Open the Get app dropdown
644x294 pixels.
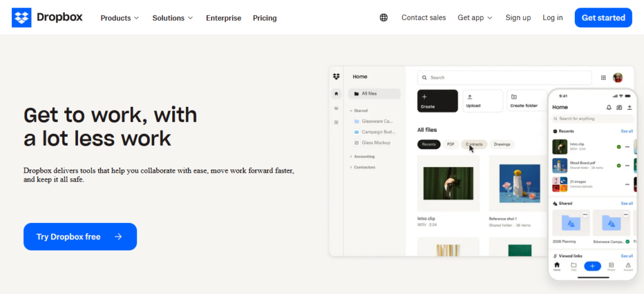click(475, 18)
